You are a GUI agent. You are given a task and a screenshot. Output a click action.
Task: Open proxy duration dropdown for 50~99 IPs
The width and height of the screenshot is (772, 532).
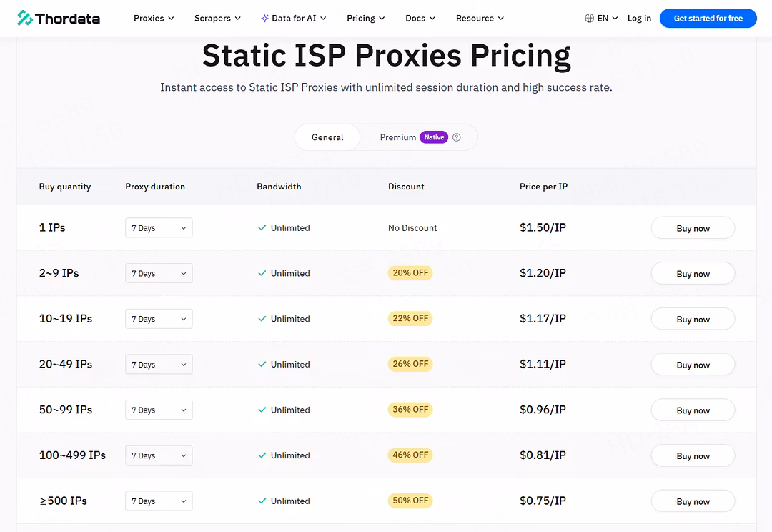pyautogui.click(x=159, y=410)
